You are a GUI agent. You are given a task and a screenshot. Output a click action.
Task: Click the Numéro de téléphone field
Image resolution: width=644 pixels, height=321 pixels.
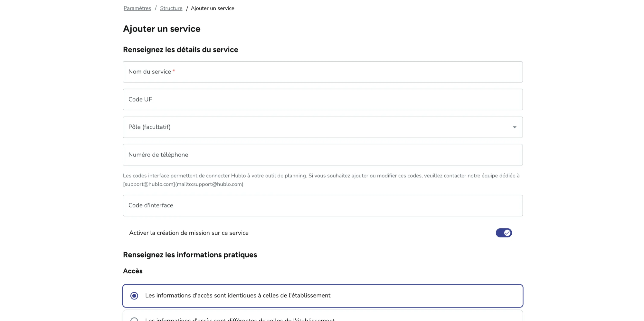tap(322, 155)
